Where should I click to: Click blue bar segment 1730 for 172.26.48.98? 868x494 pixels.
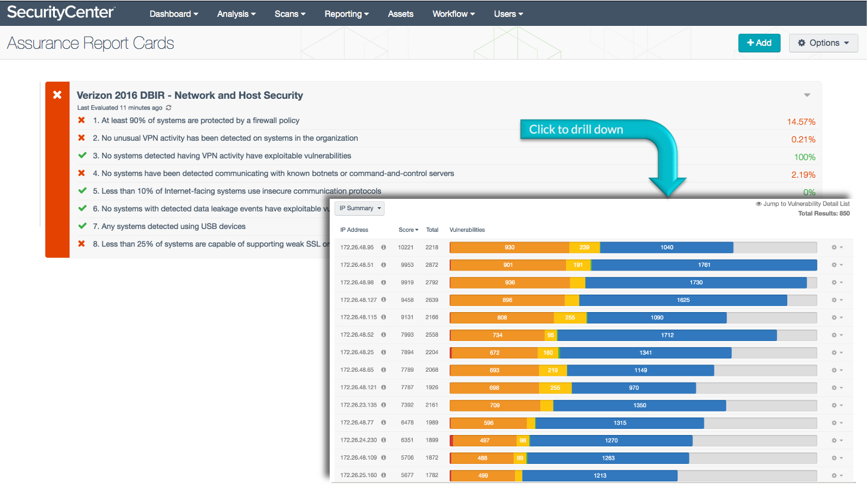point(696,282)
